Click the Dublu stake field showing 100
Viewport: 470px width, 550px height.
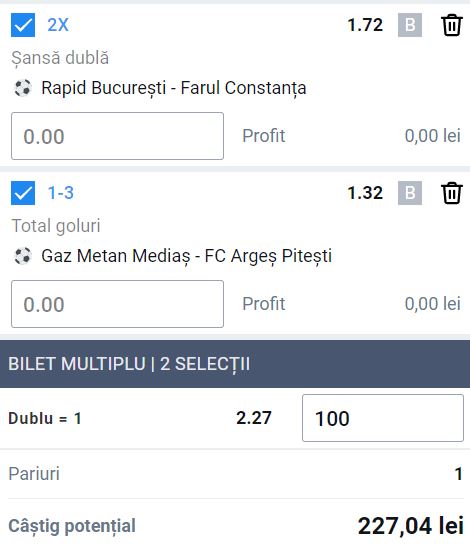383,418
